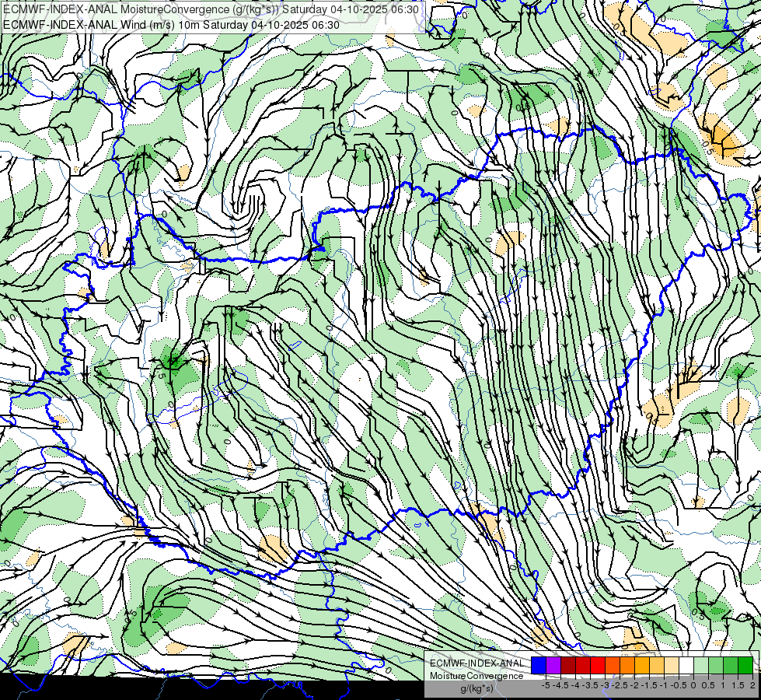Screen dimensions: 761x700
Task: Click the pale peach swatch left of -0.5
Action: pyautogui.click(x=671, y=665)
